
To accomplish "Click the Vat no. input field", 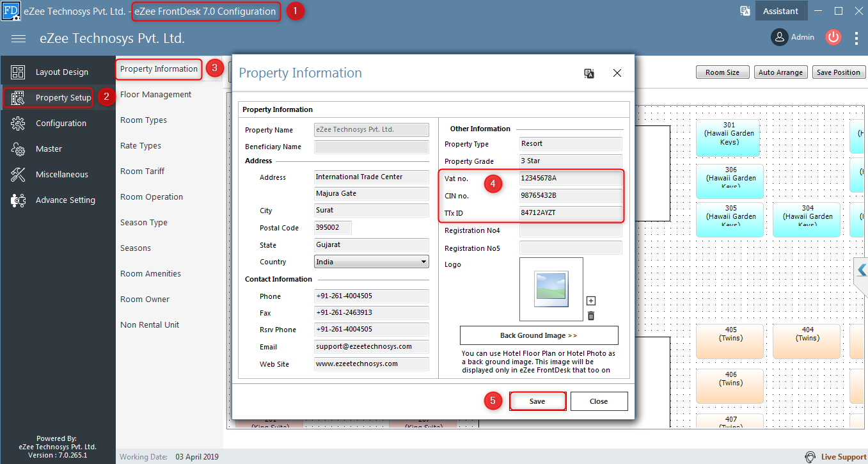I will point(571,179).
